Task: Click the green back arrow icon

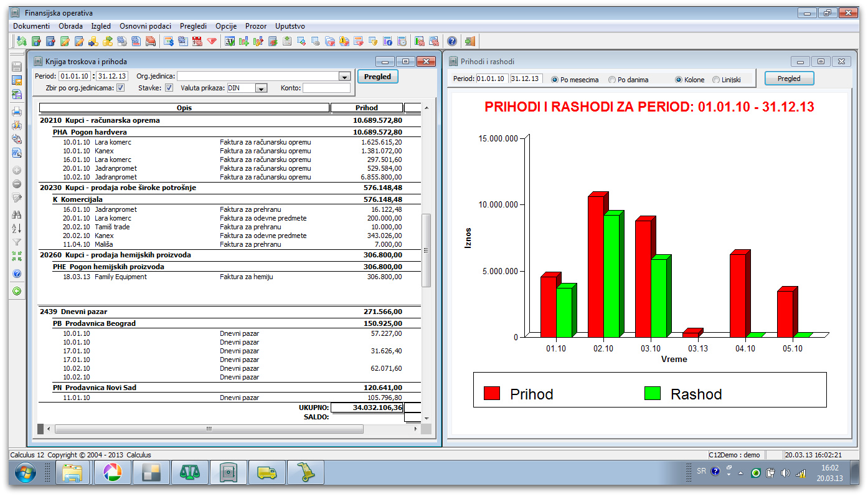Action: (17, 290)
